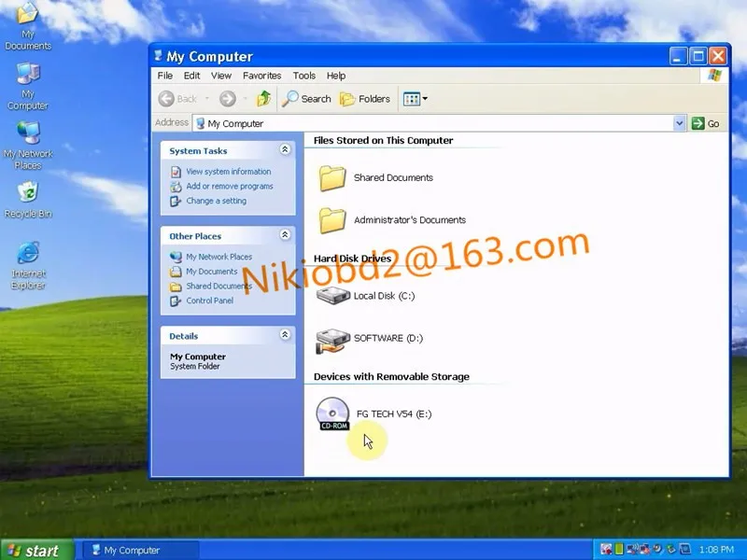Select the Recycle Bin desktop icon
The image size is (747, 560).
point(28,200)
